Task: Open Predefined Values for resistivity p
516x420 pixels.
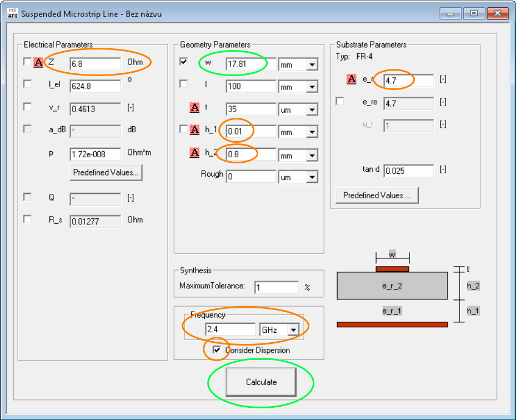Action: point(106,173)
